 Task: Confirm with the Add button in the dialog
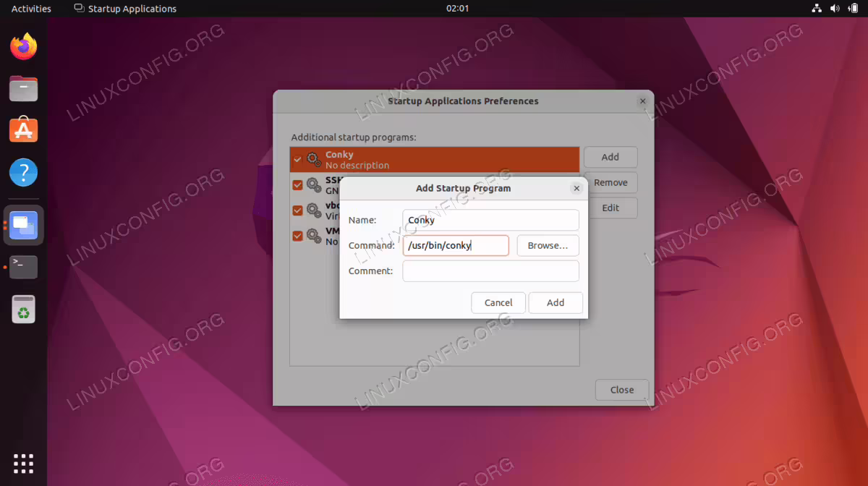pyautogui.click(x=556, y=303)
